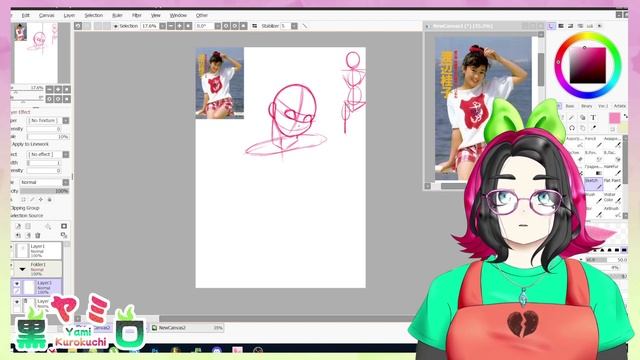The height and width of the screenshot is (360, 640).
Task: Click the brush size 50.0 field
Action: coord(607,260)
